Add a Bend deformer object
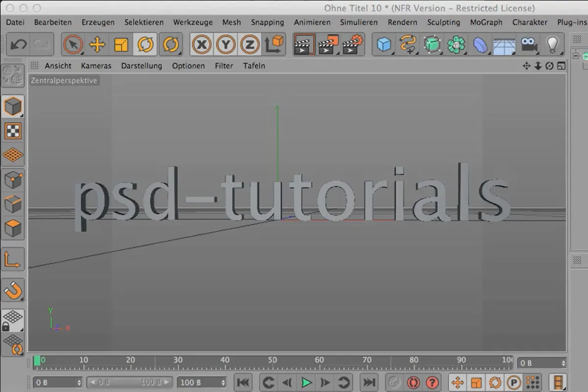This screenshot has height=392, width=588. tap(480, 45)
